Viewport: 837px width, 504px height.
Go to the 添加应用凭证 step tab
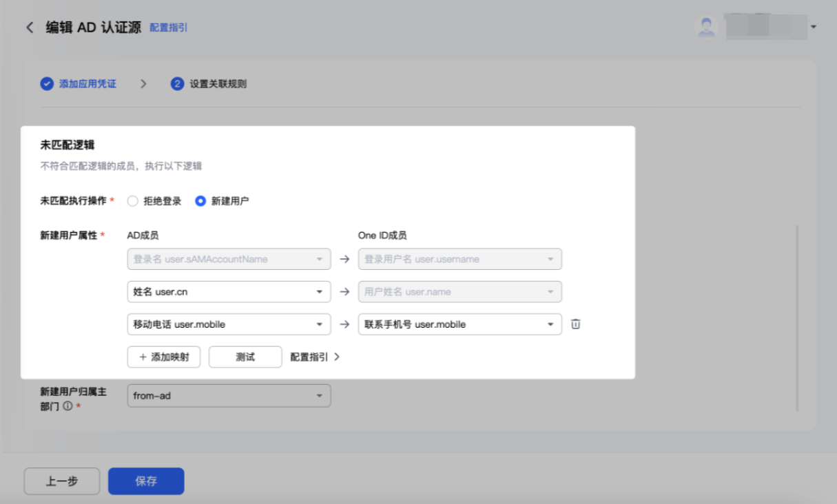(x=87, y=84)
